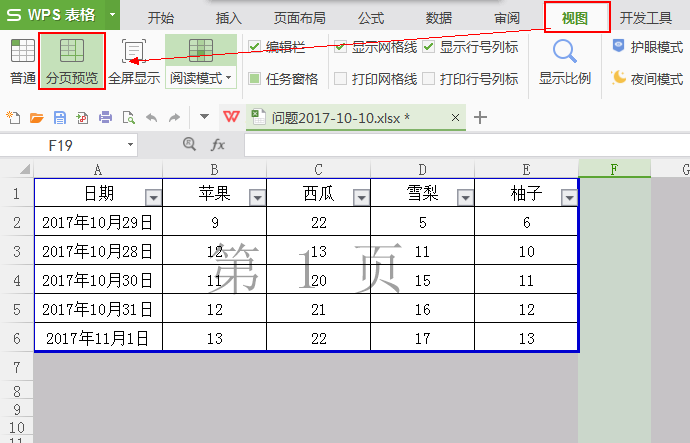Toggle the 显示网格线 checkbox
This screenshot has width=690, height=443.
pyautogui.click(x=340, y=46)
